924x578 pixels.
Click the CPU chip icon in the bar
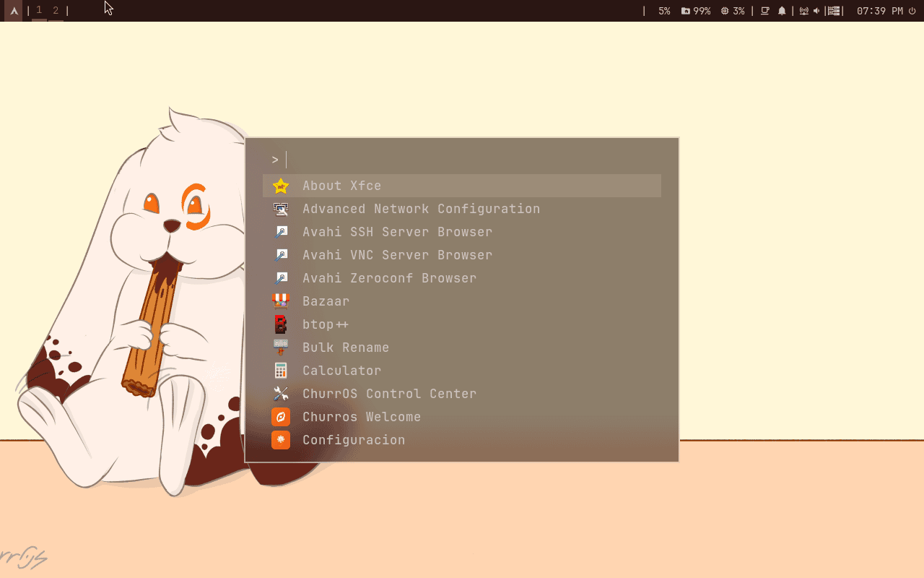(x=725, y=11)
